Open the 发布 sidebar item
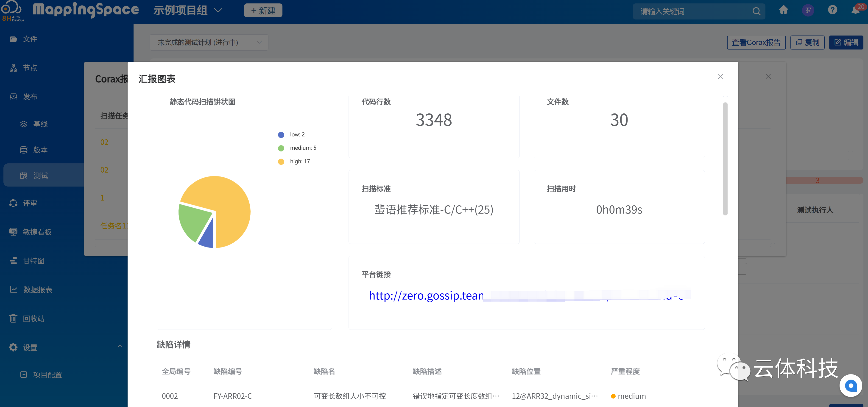868x407 pixels. [30, 97]
